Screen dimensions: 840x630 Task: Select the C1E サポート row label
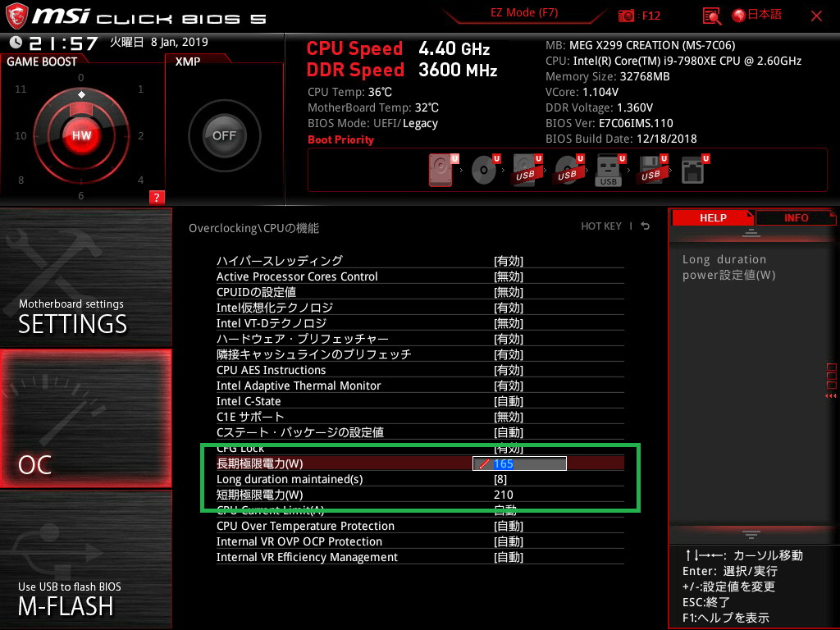pyautogui.click(x=249, y=416)
